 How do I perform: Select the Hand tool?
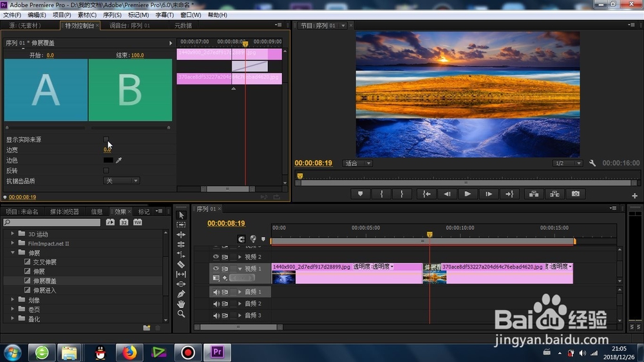pyautogui.click(x=181, y=304)
